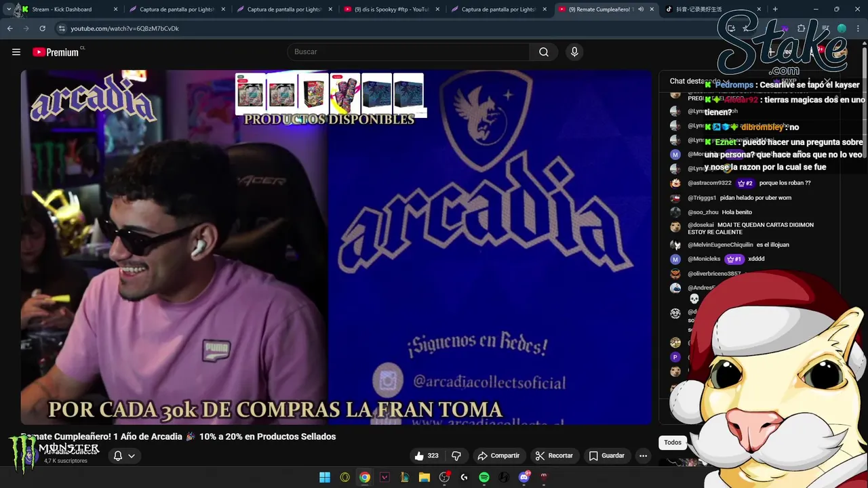The height and width of the screenshot is (488, 868).
Task: Open Chrome from the taskbar
Action: [365, 477]
